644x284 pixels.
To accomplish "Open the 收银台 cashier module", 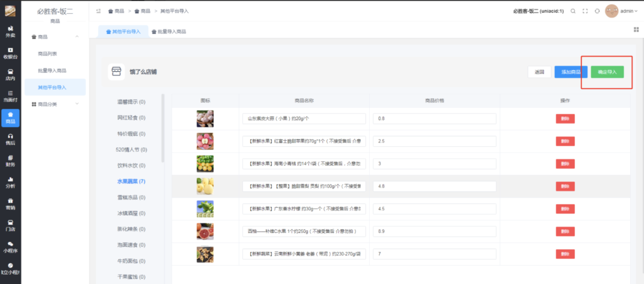I will pos(10,53).
